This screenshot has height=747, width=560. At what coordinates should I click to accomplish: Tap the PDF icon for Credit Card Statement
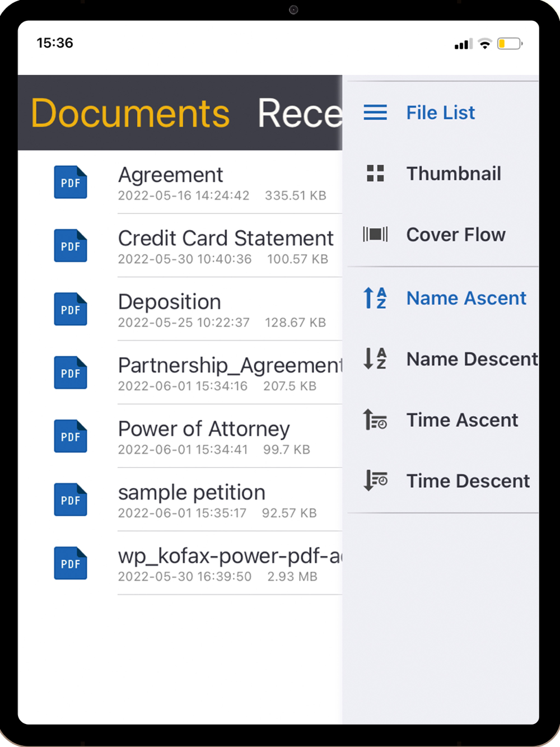click(x=71, y=246)
